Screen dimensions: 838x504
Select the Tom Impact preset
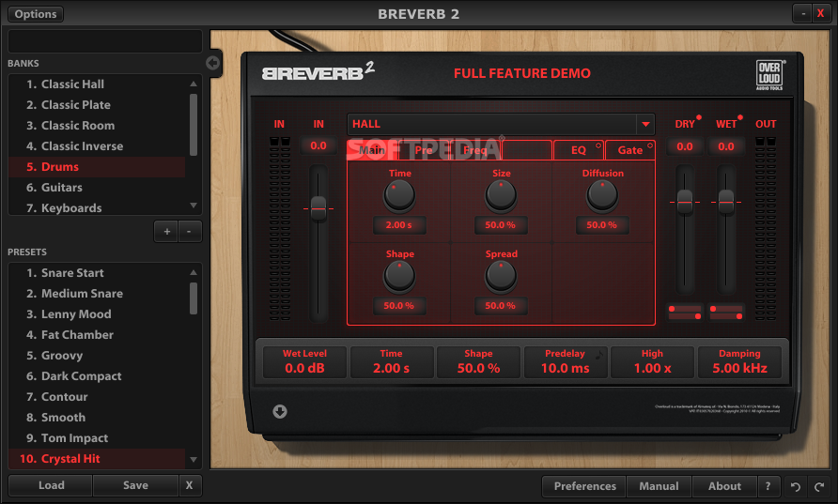[97, 438]
